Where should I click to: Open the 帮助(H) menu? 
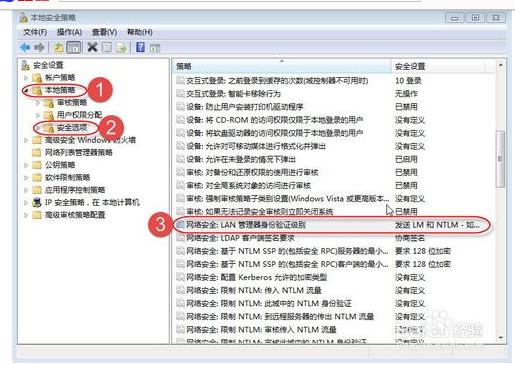140,32
